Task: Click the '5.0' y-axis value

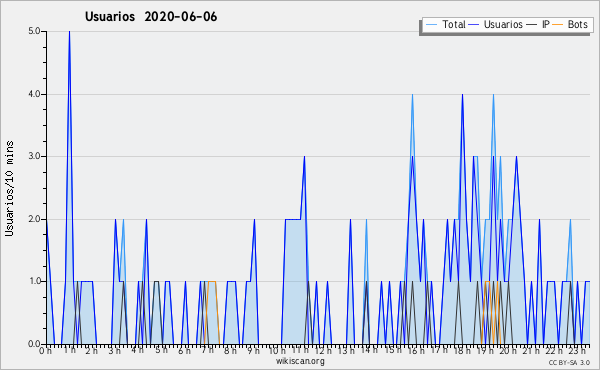Action: [34, 31]
